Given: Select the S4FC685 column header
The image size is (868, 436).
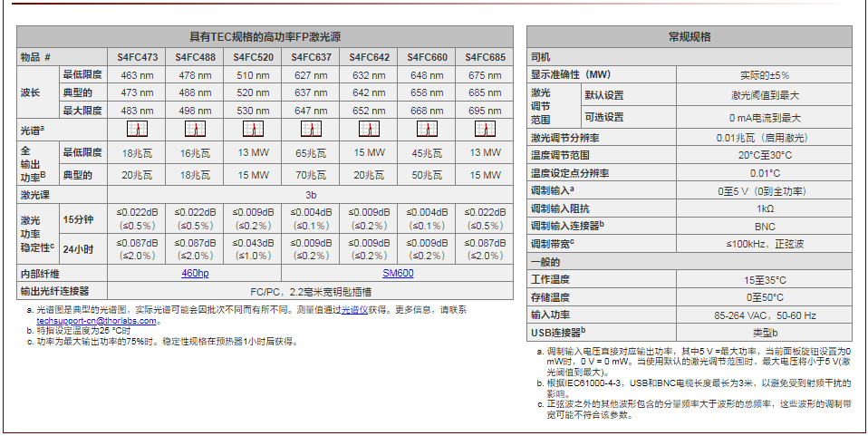Looking at the screenshot, I should (x=486, y=57).
